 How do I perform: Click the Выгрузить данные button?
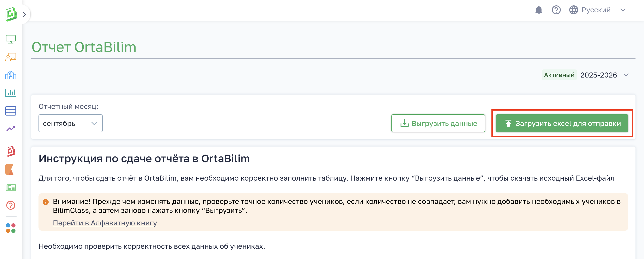[x=438, y=123]
